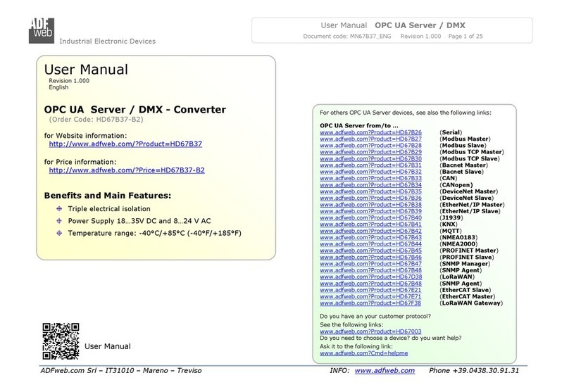Click the '(KNX)' label
This screenshot has width=569, height=392.
(449, 224)
